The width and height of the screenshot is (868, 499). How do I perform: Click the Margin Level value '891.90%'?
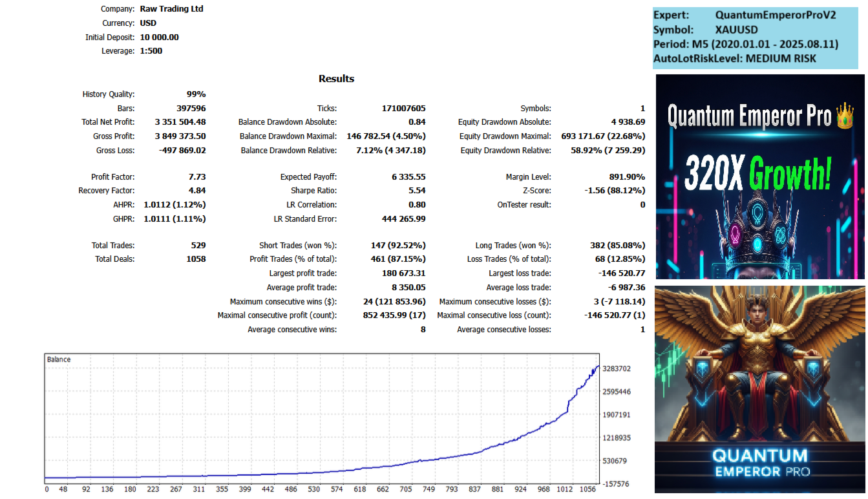pyautogui.click(x=627, y=177)
